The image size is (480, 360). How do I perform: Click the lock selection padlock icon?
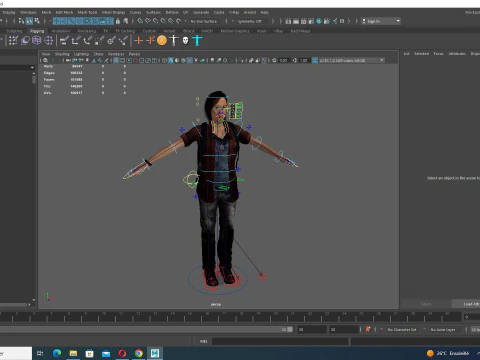pos(118,21)
